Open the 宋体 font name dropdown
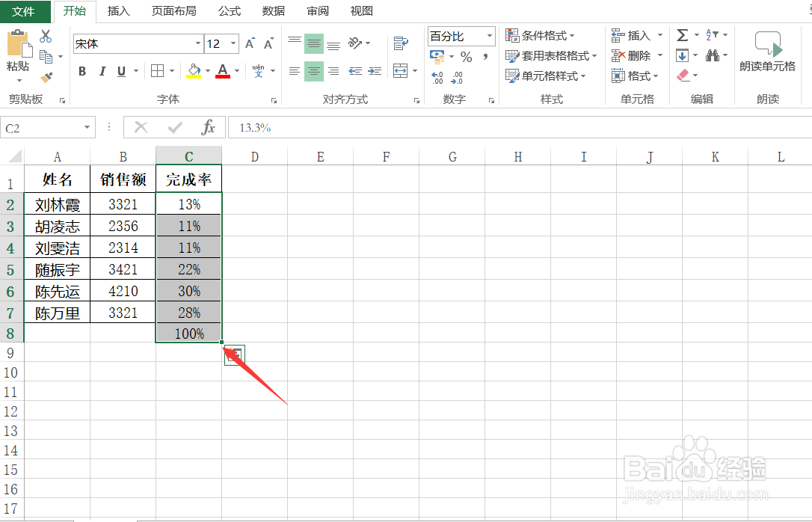Screen dimensions: 812x522 pos(198,43)
